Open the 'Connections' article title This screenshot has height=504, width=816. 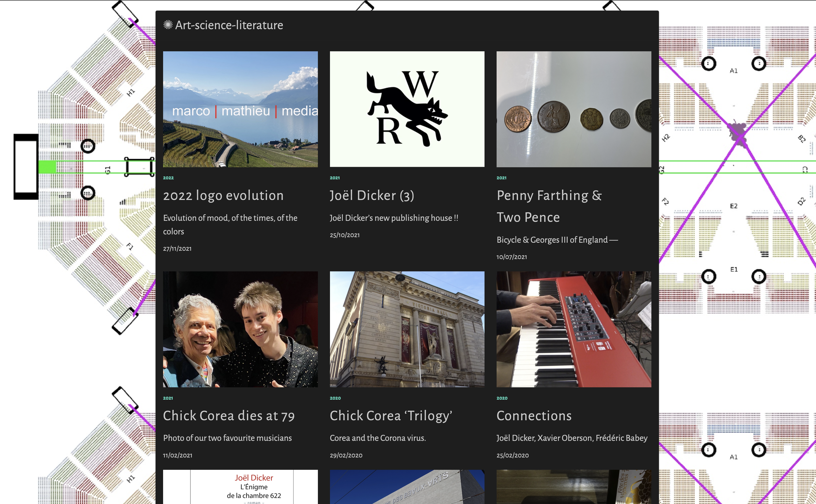534,416
